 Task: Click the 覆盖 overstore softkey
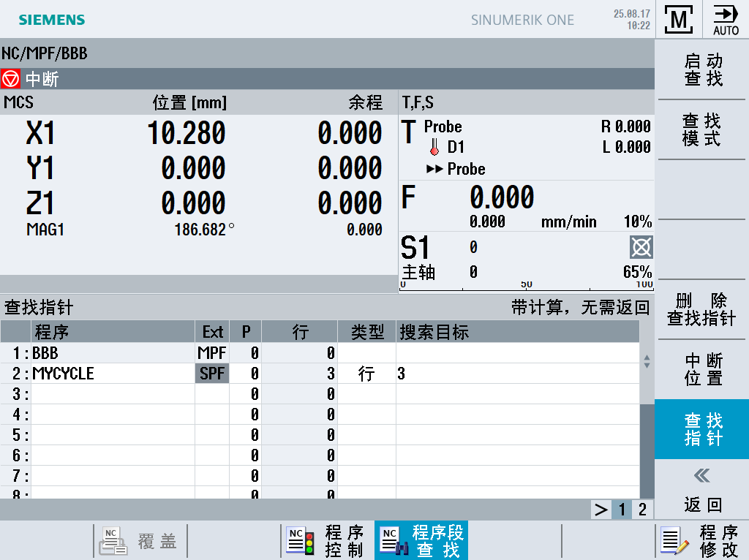click(x=140, y=541)
